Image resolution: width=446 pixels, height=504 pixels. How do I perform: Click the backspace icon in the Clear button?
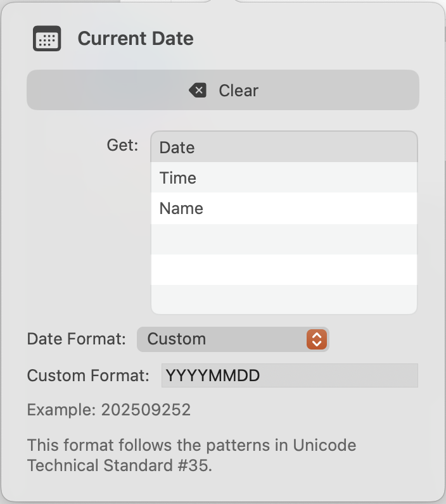[198, 91]
